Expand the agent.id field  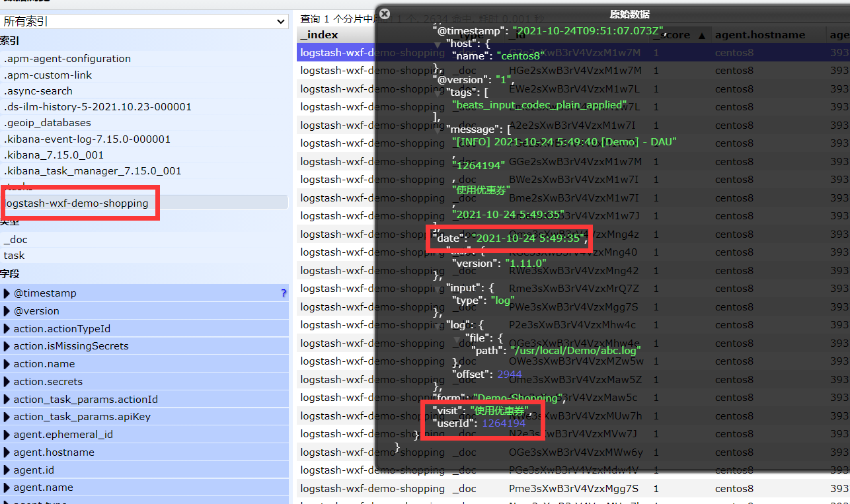(x=7, y=470)
